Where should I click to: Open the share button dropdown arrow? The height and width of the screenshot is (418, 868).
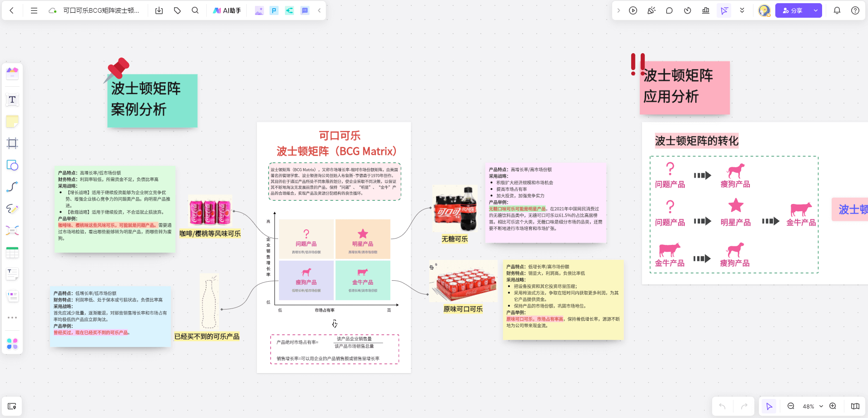point(816,10)
